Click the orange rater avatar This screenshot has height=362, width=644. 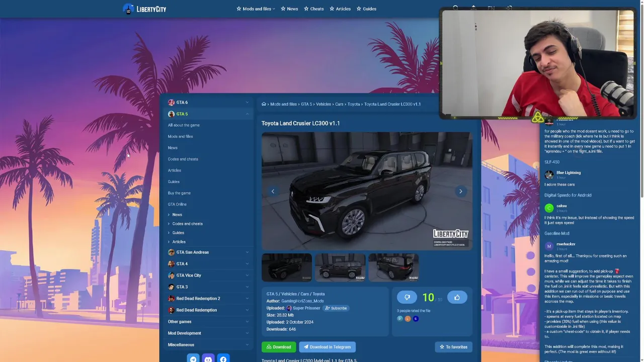[x=408, y=319]
